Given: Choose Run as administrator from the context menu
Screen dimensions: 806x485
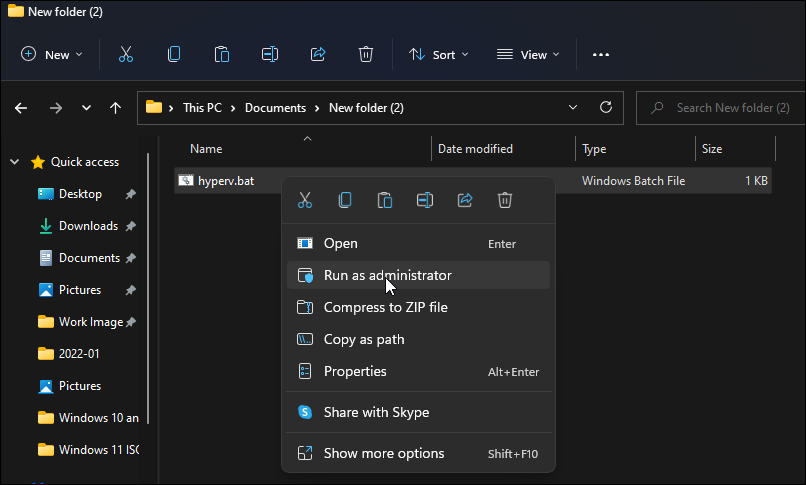Looking at the screenshot, I should pos(388,275).
